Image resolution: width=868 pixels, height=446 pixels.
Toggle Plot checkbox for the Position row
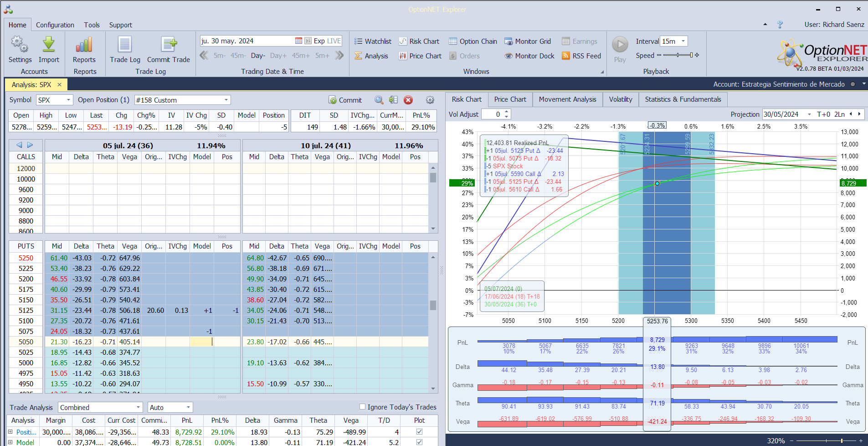tap(419, 431)
